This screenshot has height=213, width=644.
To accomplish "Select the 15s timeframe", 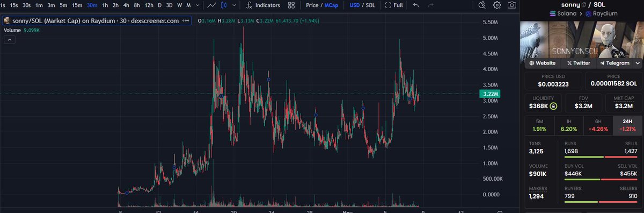I will 14,5.
